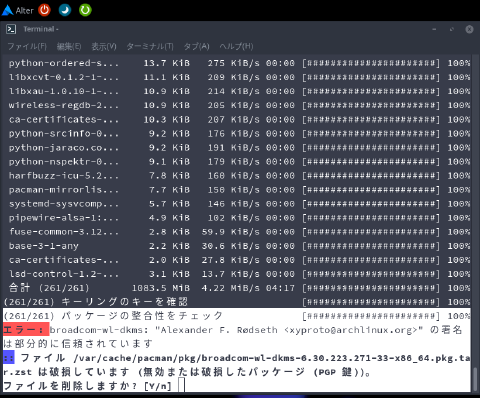The width and height of the screenshot is (480, 398).
Task: Click the 'Terminal -' window title text
Action: click(41, 29)
